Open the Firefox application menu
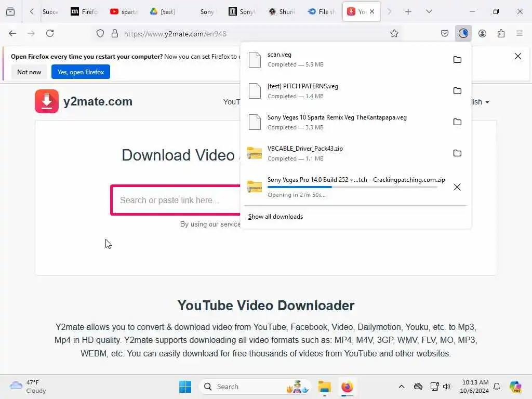532x399 pixels. (x=519, y=33)
